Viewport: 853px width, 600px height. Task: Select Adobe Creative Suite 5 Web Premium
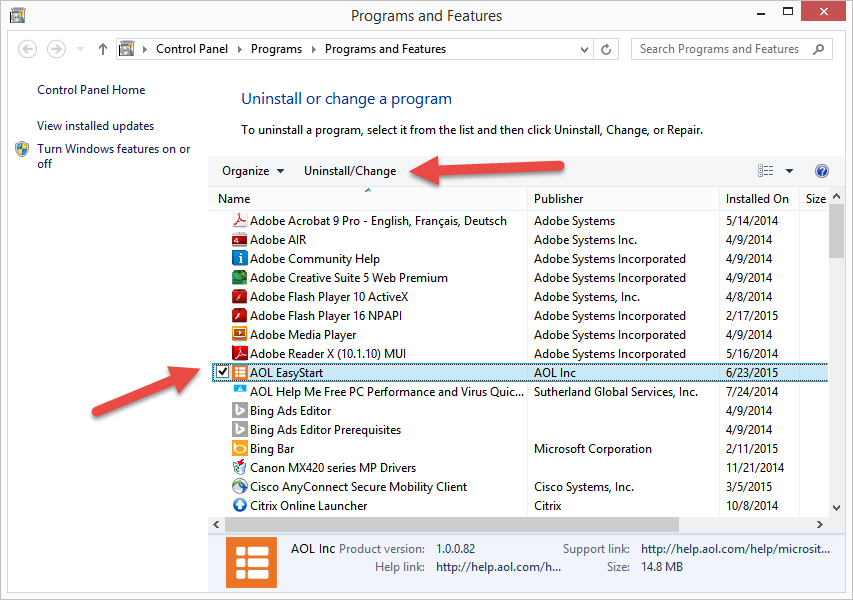coord(349,278)
